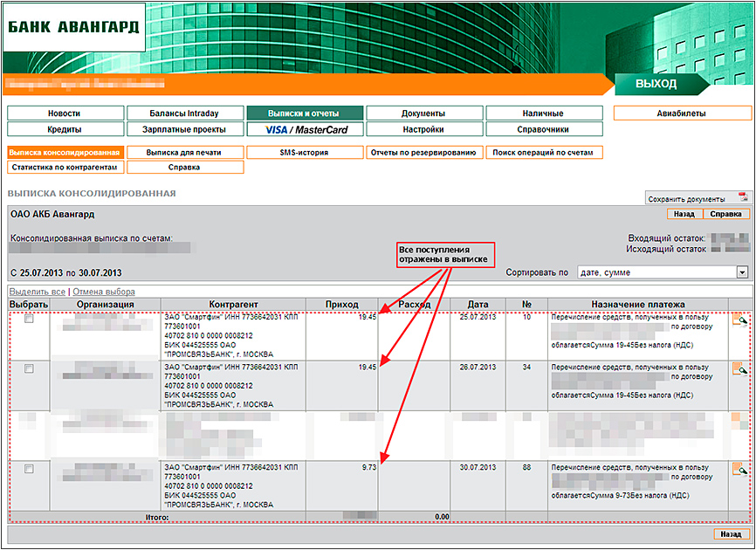Open Зарплатные проекты section
Image resolution: width=756 pixels, height=550 pixels.
tap(185, 129)
